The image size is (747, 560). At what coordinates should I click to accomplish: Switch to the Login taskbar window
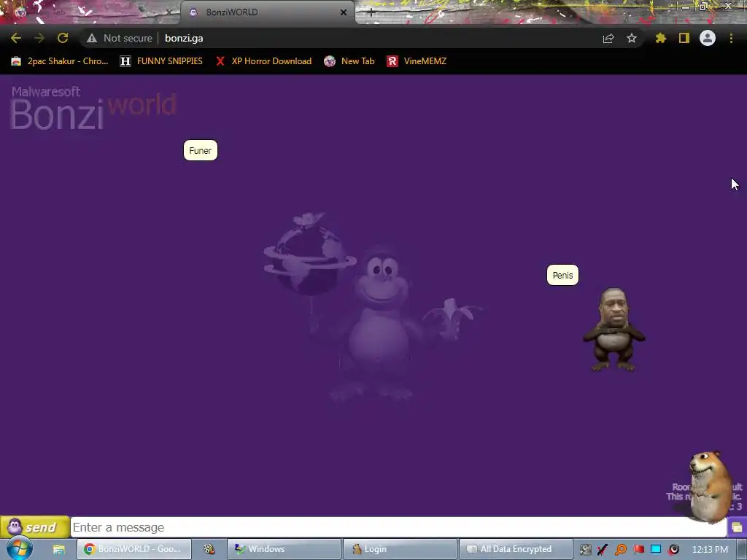[x=400, y=549]
